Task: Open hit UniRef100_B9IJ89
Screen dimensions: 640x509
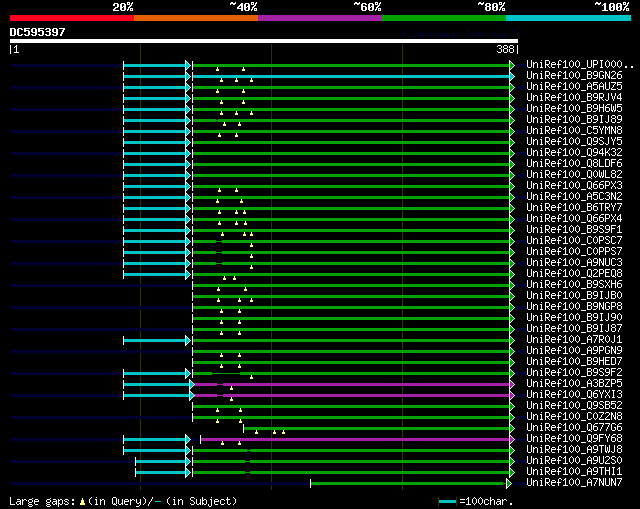Action: click(x=574, y=120)
